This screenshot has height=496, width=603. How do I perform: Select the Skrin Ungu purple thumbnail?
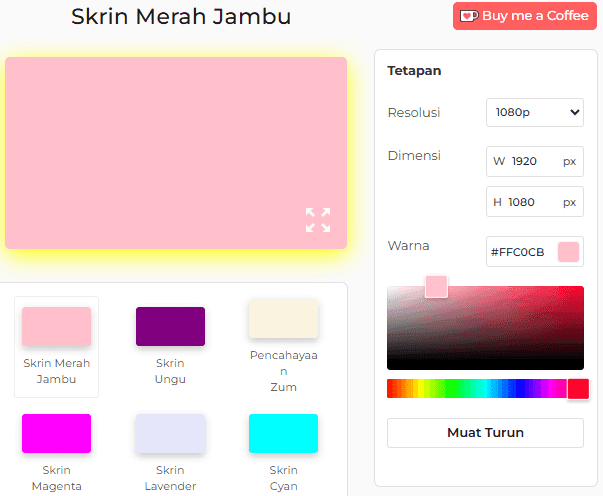pos(170,326)
